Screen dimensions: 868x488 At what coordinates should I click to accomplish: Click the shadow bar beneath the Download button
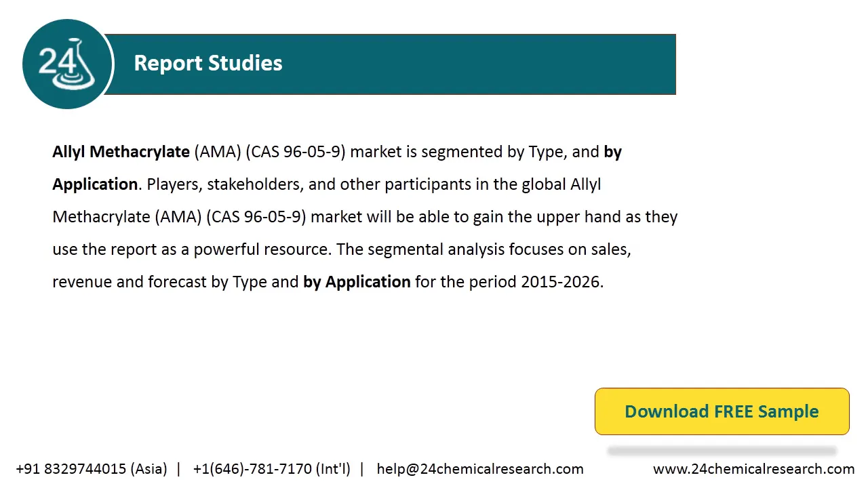point(722,451)
